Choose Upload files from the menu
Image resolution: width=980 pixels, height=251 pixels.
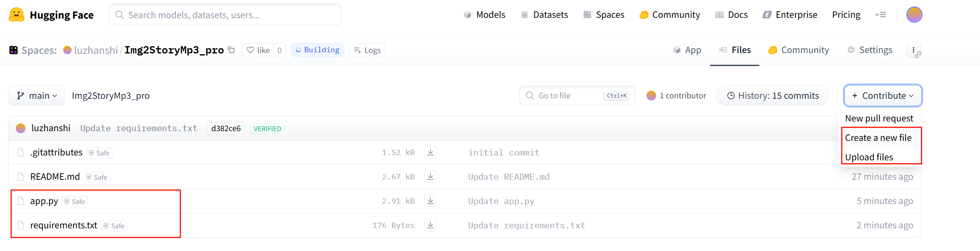pos(869,157)
